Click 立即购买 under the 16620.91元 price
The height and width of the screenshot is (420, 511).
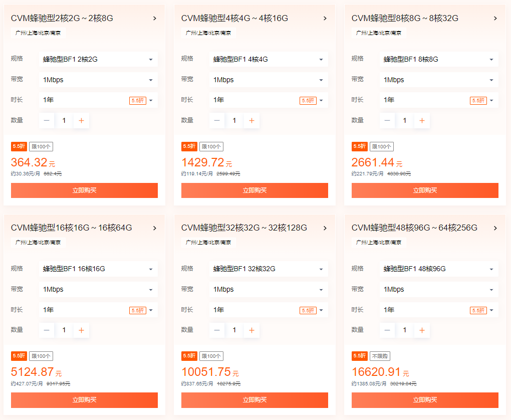[x=425, y=400]
